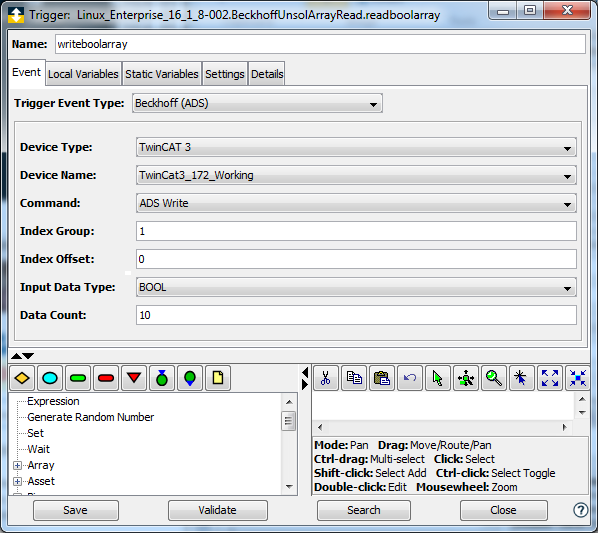The width and height of the screenshot is (598, 533).
Task: Select the cyan oval shape tool
Action: 50,378
